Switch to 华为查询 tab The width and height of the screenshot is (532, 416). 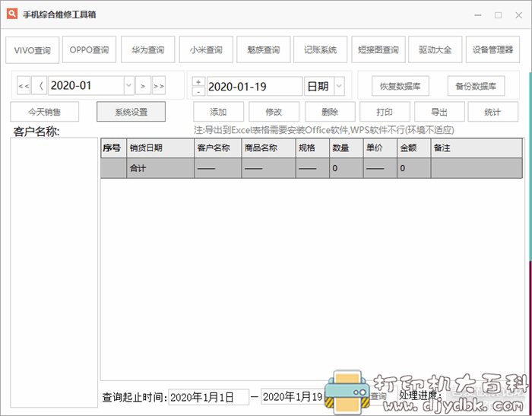[x=148, y=49]
